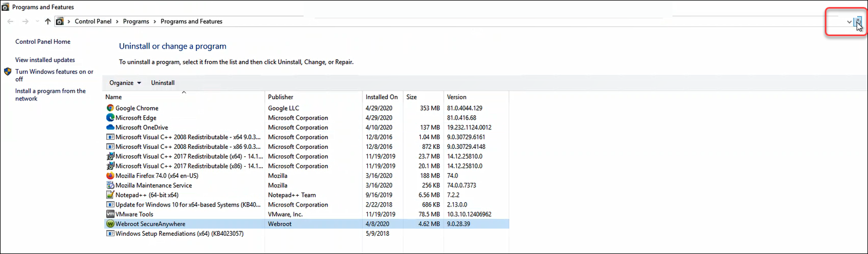Sort by the Version column header
Screen dimensions: 868x254
(476, 97)
